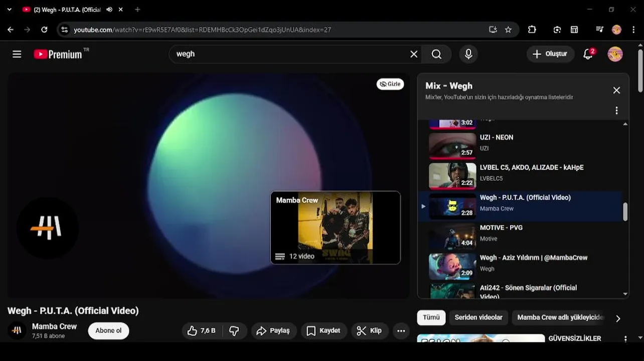Start voice search with the microphone icon
This screenshot has width=644, height=361.
click(x=468, y=54)
